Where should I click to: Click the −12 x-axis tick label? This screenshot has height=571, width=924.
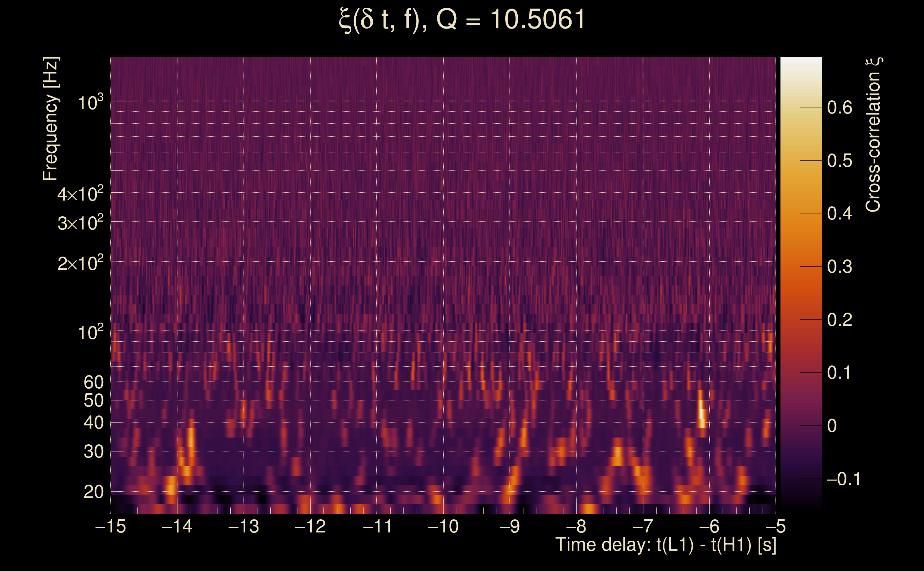310,526
